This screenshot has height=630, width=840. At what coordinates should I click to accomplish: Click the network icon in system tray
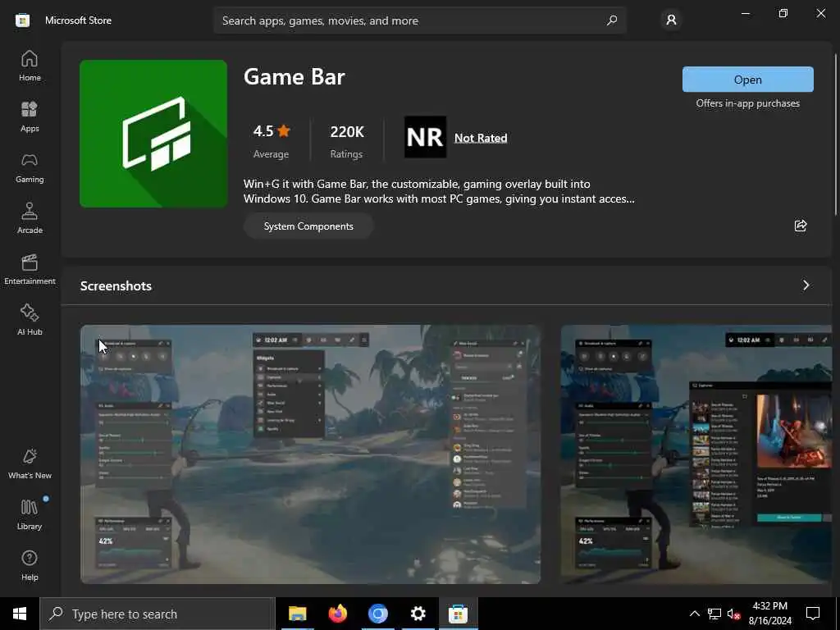[714, 614]
